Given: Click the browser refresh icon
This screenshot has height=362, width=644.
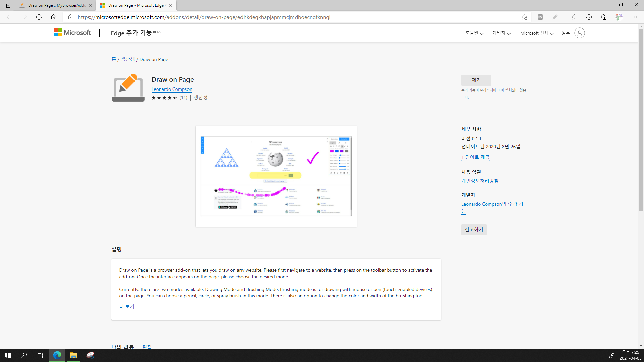Looking at the screenshot, I should pos(39,17).
